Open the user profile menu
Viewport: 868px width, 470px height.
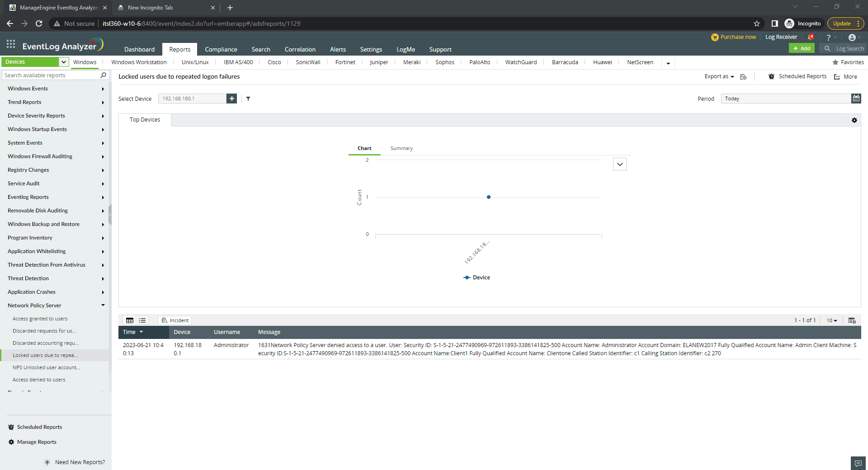pos(852,37)
